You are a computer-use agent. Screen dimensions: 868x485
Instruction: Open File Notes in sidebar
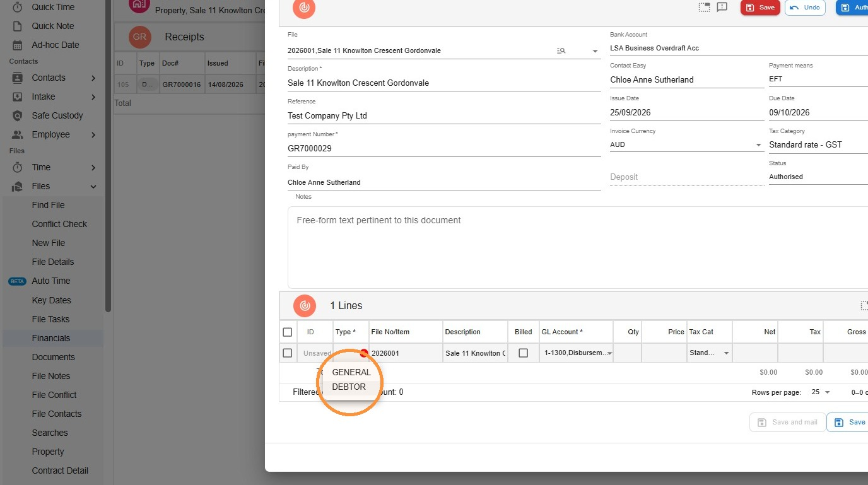pyautogui.click(x=51, y=376)
